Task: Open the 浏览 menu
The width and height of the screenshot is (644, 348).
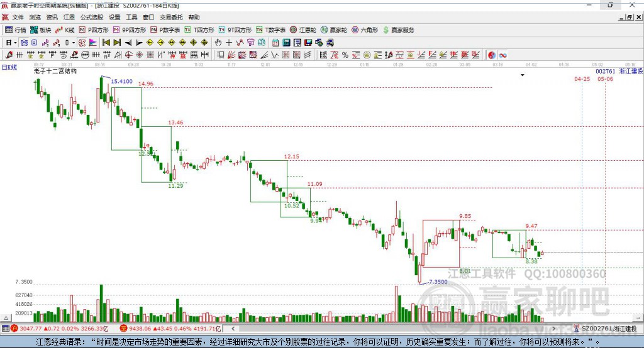Action: point(35,17)
